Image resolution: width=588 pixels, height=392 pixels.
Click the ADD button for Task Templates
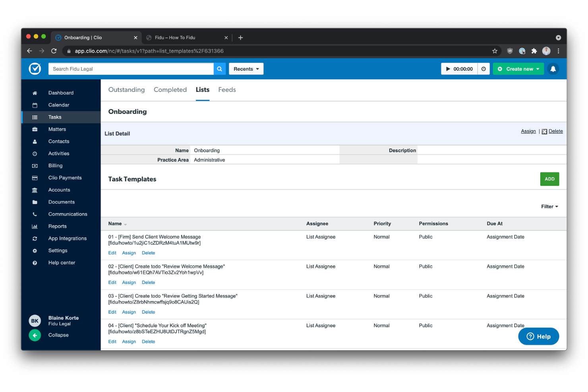pyautogui.click(x=549, y=179)
